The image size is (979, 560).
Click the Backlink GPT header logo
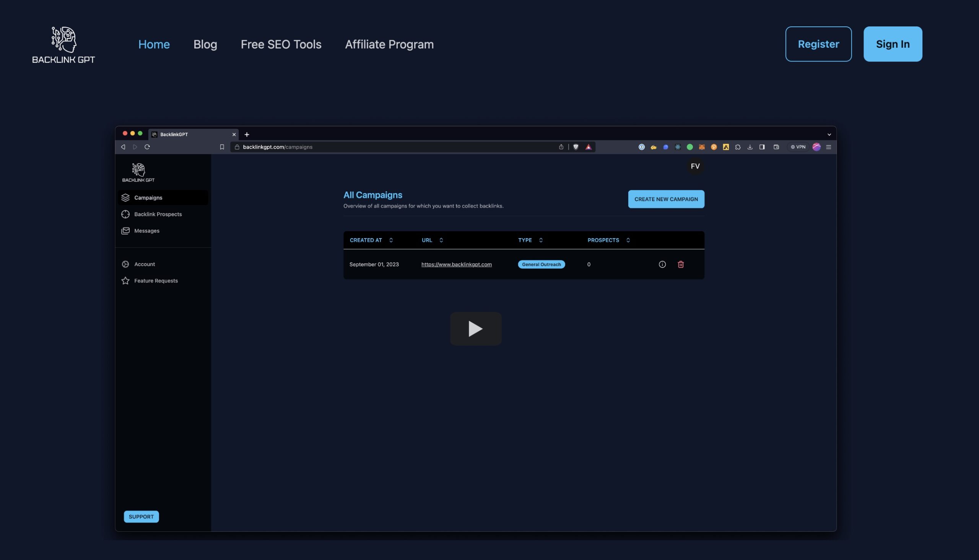tap(63, 44)
